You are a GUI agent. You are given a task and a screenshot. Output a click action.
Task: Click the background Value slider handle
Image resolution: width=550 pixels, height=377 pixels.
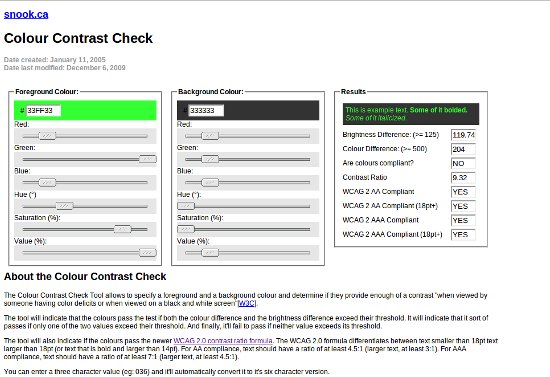coord(210,253)
